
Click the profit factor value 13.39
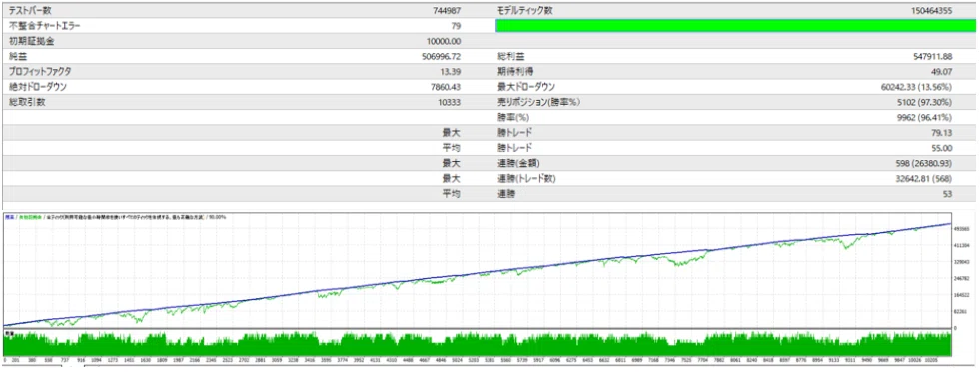[451, 71]
